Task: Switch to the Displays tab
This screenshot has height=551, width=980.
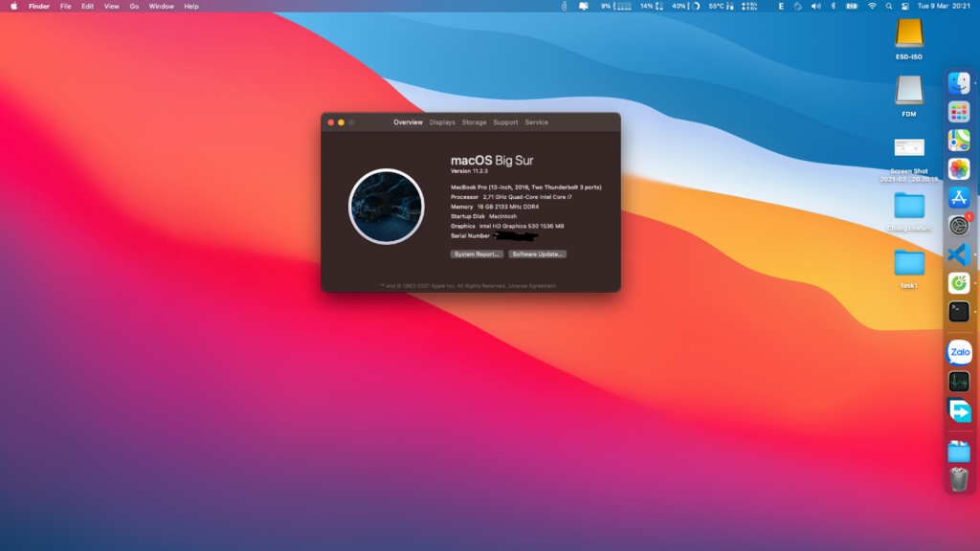Action: 442,122
